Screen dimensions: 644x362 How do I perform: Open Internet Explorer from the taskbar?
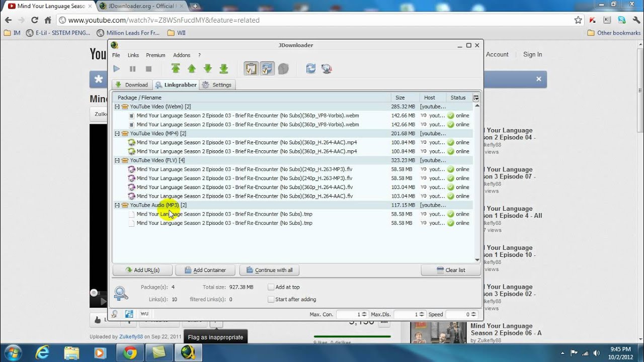pyautogui.click(x=43, y=353)
